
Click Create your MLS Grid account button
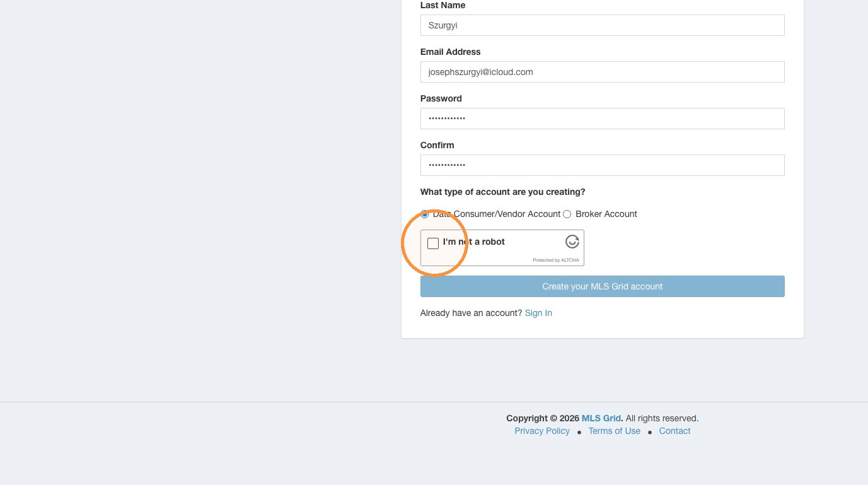coord(603,286)
